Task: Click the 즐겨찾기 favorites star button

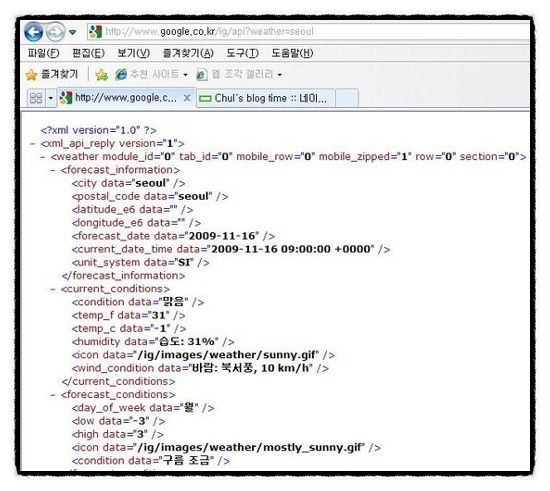Action: [x=52, y=74]
